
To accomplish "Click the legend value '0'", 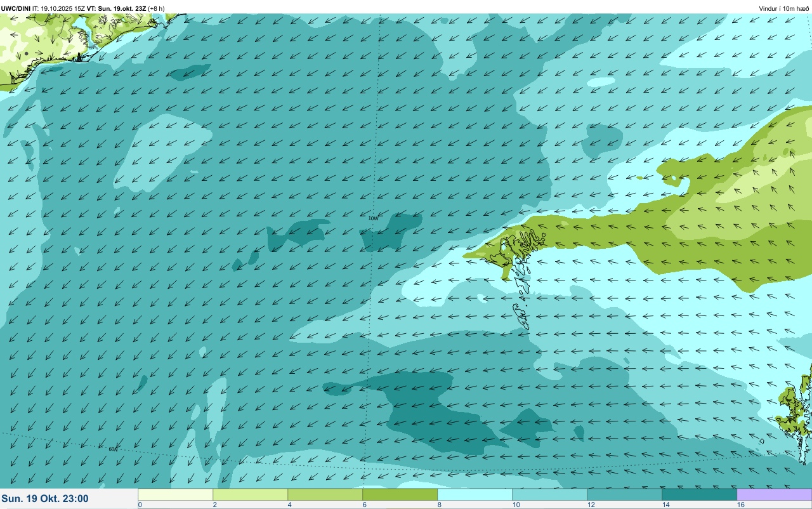I will [x=140, y=505].
